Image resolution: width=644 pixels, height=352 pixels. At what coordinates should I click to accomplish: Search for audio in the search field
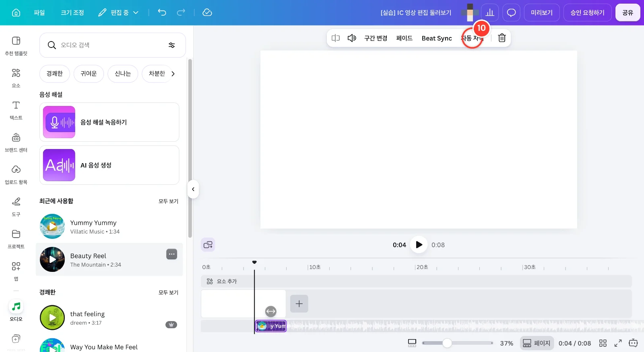[x=113, y=45]
